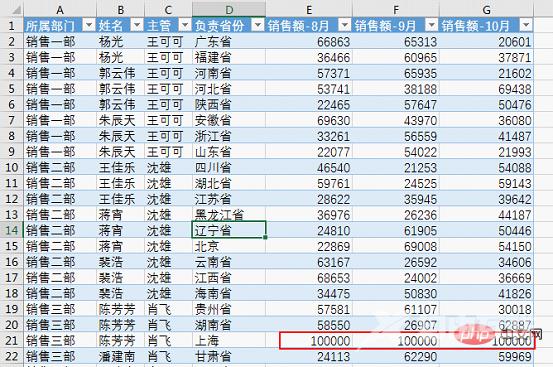Click cell 山东省
The image size is (553, 367).
(229, 152)
